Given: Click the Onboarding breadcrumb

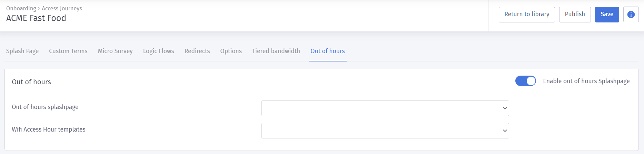Looking at the screenshot, I should (x=21, y=8).
